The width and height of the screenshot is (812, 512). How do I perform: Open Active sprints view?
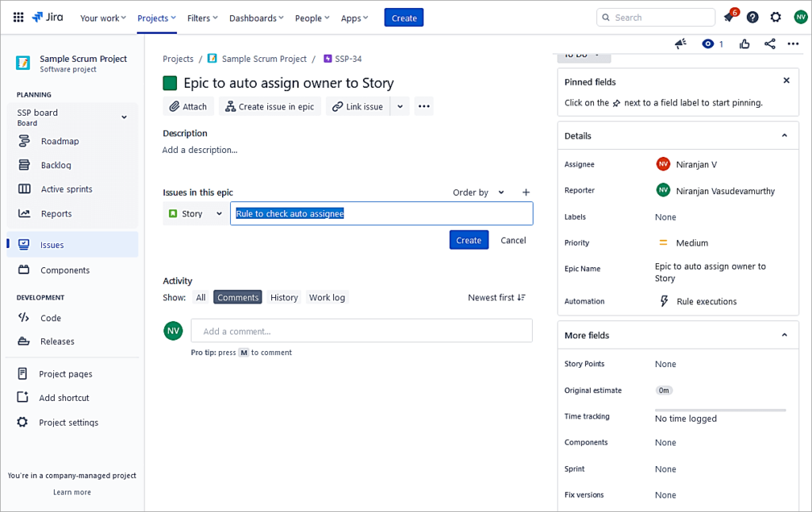[x=66, y=189]
